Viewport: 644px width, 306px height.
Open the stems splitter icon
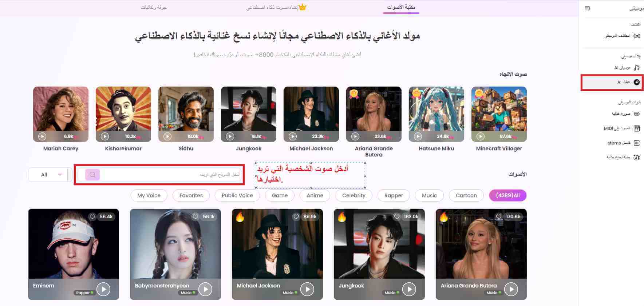637,143
